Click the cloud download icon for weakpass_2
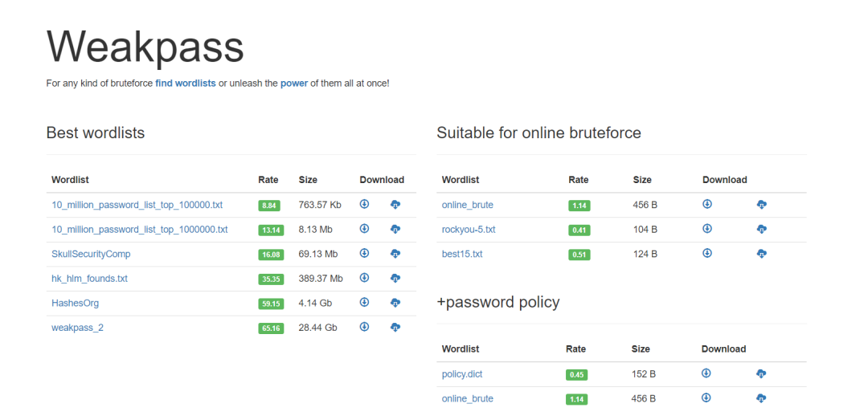868x420 pixels. (x=395, y=327)
